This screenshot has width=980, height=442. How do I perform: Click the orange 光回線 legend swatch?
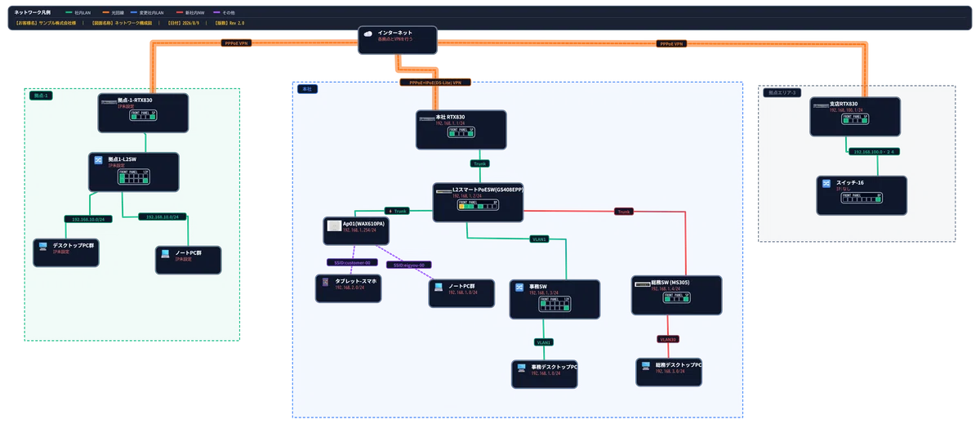tap(105, 13)
